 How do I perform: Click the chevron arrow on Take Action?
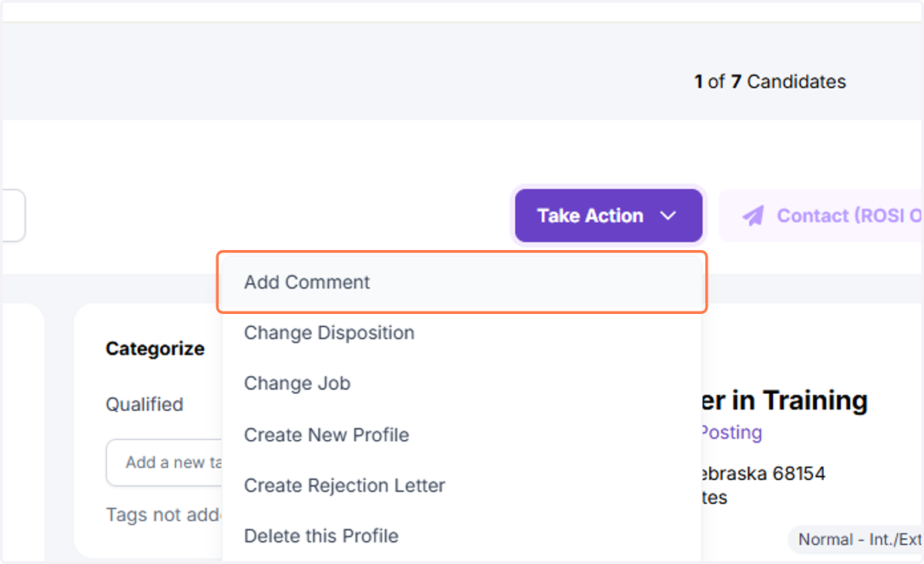pos(668,216)
